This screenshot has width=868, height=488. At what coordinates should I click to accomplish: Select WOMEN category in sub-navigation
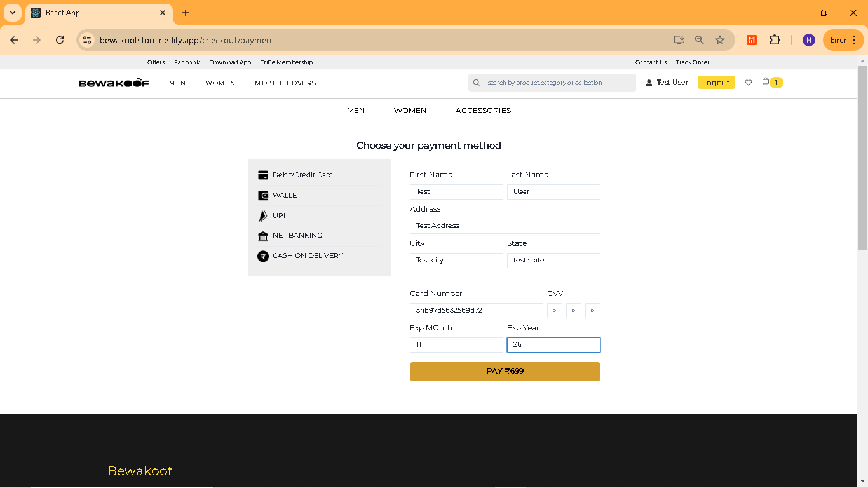click(410, 111)
